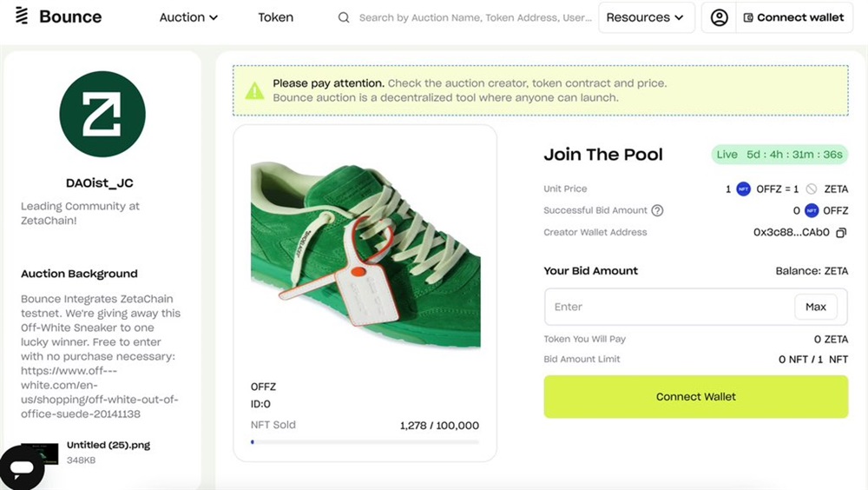Click the warning triangle icon
This screenshot has height=490, width=868.
pos(254,90)
